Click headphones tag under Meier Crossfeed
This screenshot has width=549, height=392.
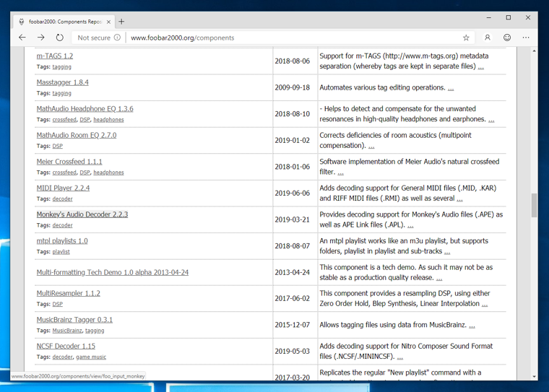108,173
